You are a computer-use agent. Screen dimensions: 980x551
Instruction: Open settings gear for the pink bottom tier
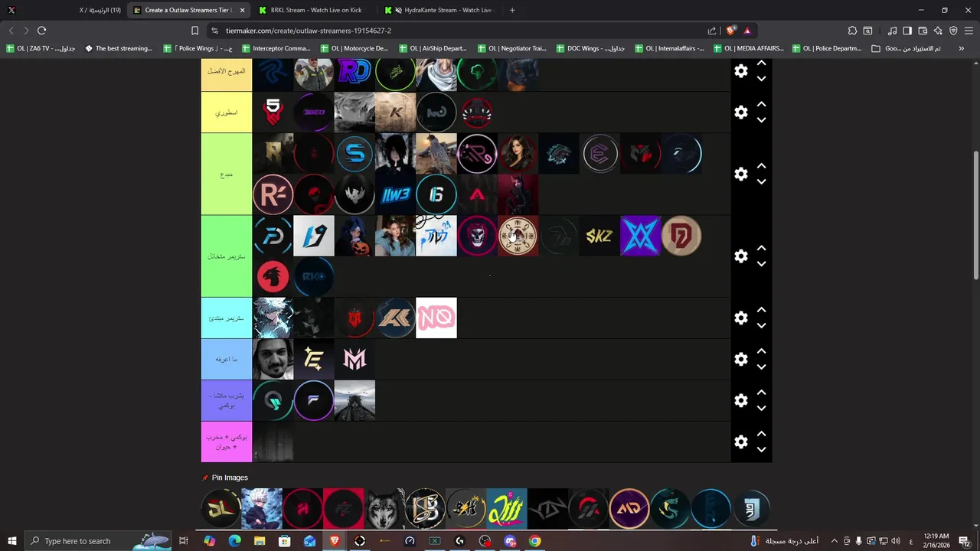click(740, 442)
